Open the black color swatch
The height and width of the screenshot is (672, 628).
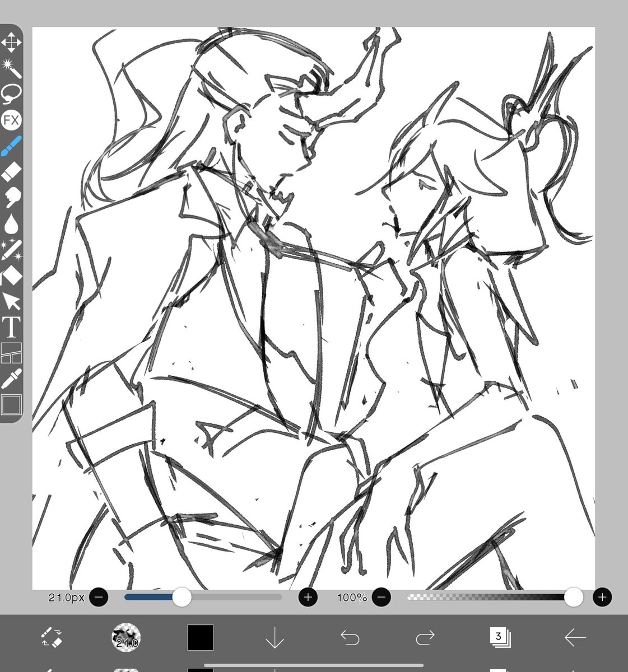point(200,637)
